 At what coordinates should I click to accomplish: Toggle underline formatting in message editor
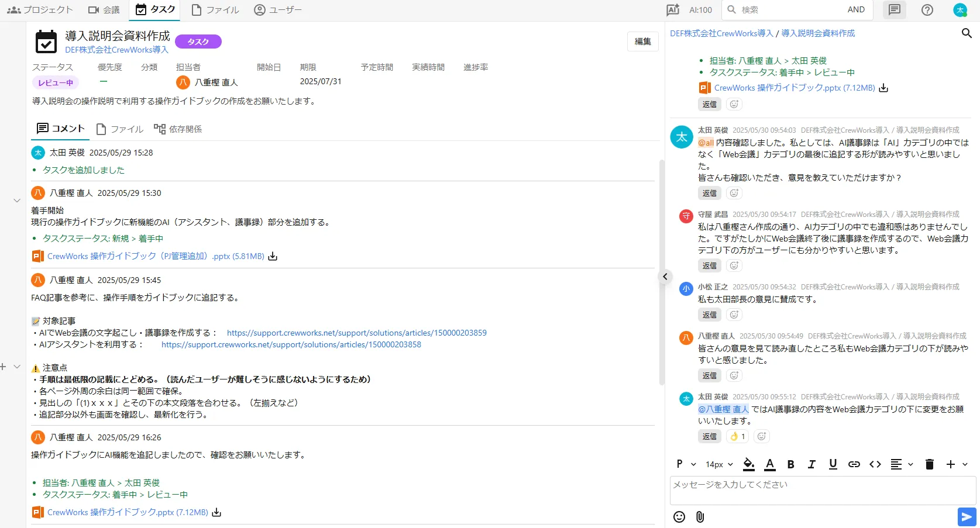833,464
